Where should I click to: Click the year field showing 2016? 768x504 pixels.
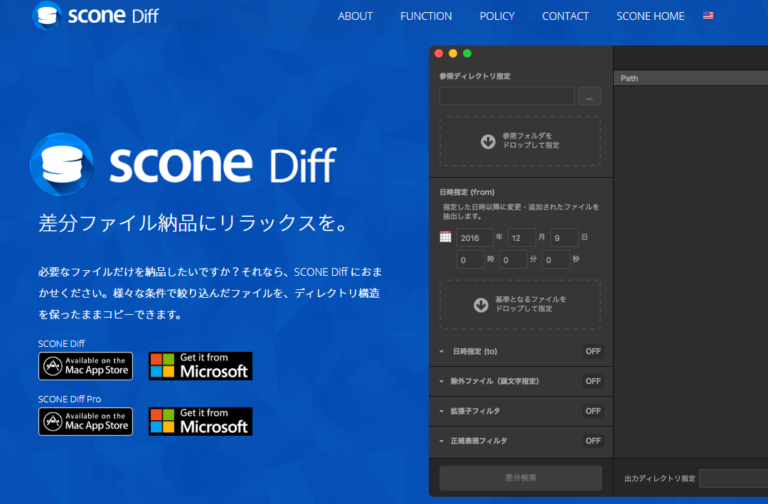pyautogui.click(x=474, y=238)
